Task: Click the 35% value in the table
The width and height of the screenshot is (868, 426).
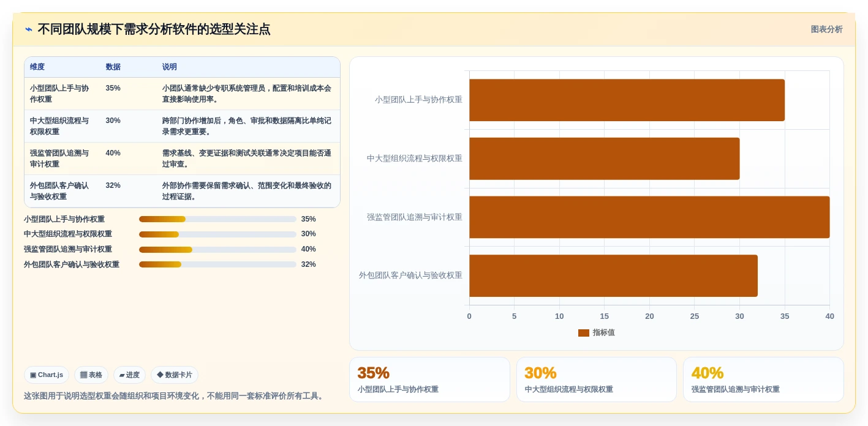Action: (x=113, y=88)
